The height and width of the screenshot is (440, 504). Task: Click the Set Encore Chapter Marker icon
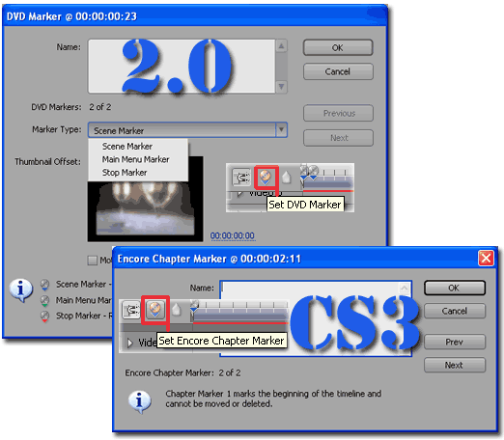[154, 310]
